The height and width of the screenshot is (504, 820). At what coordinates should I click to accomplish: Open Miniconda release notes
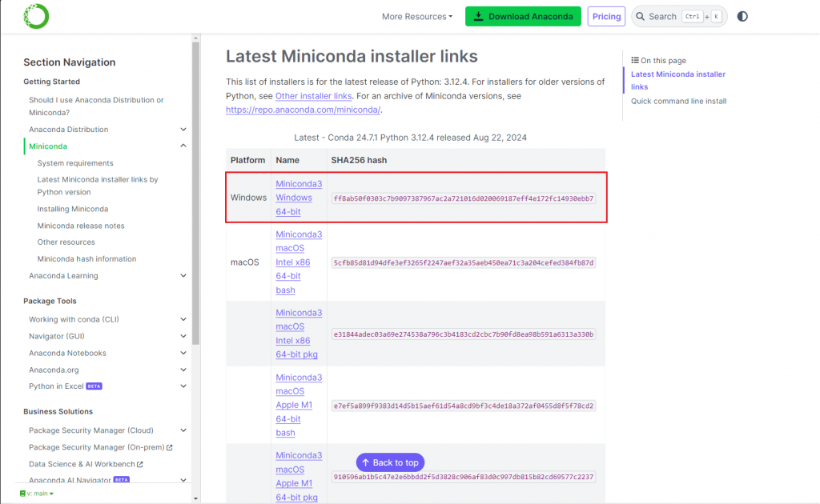coord(81,226)
